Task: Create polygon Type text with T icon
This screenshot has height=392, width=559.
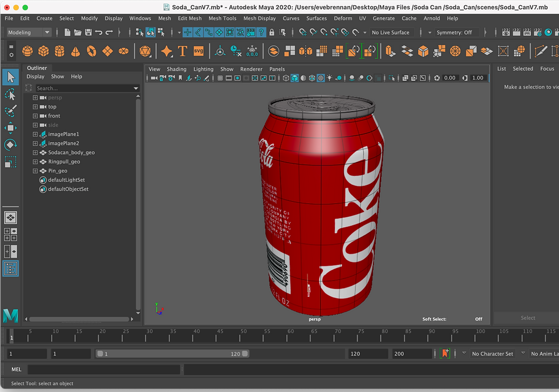Action: (183, 51)
